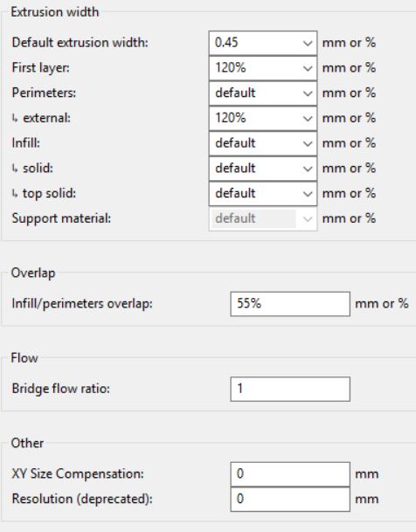The width and height of the screenshot is (416, 532).
Task: Click the Support material width dropdown arrow
Action: coord(308,219)
